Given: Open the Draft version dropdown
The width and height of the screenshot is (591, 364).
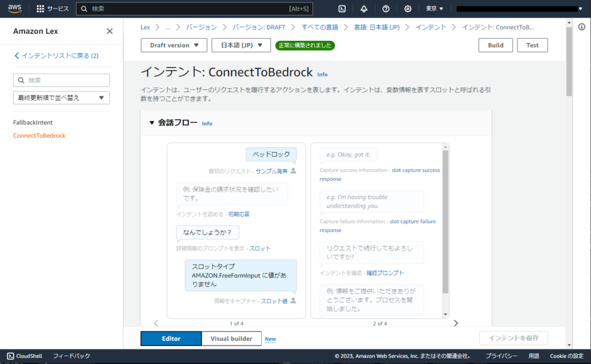Looking at the screenshot, I should (x=174, y=45).
